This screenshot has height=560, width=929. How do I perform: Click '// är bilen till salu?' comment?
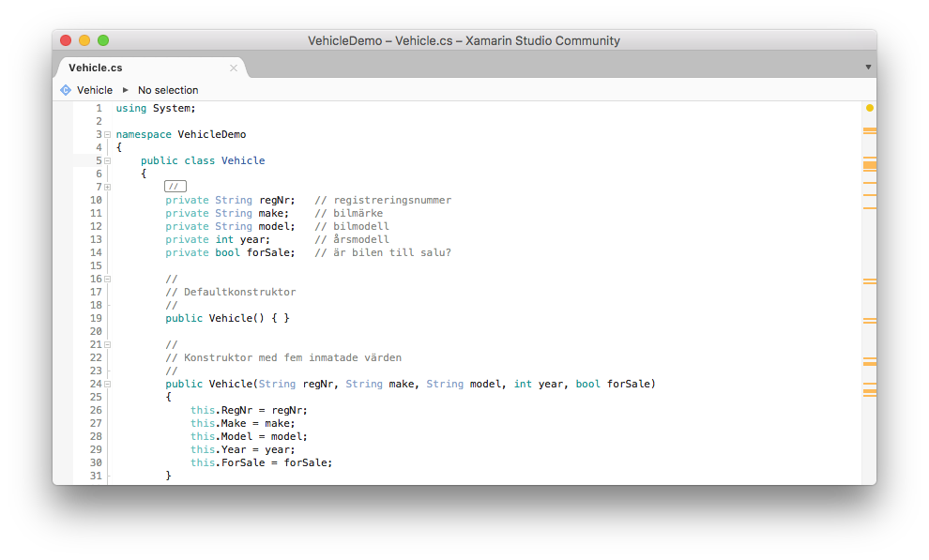click(383, 252)
